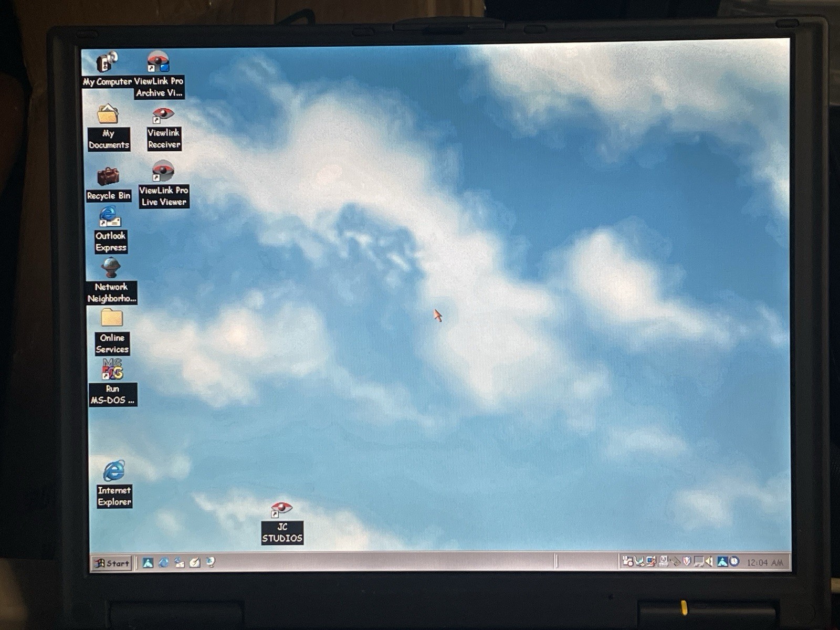This screenshot has height=630, width=840.
Task: Select the Viewlink Receiver shortcut
Action: pyautogui.click(x=163, y=114)
